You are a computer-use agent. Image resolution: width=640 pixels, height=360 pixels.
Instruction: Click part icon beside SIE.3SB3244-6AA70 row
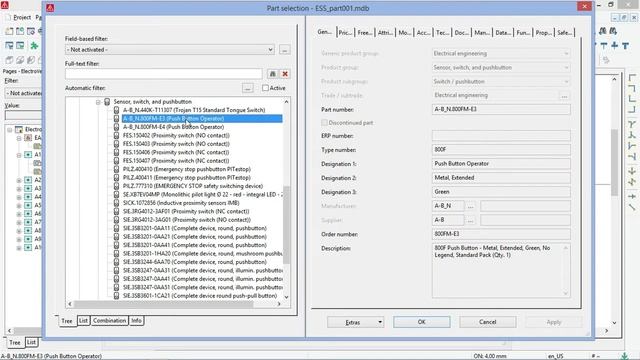tap(116, 262)
